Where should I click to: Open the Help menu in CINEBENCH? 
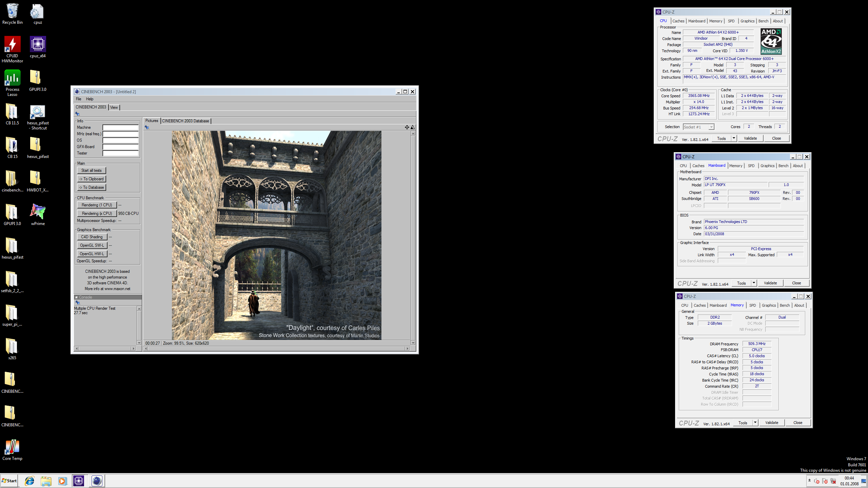click(90, 99)
